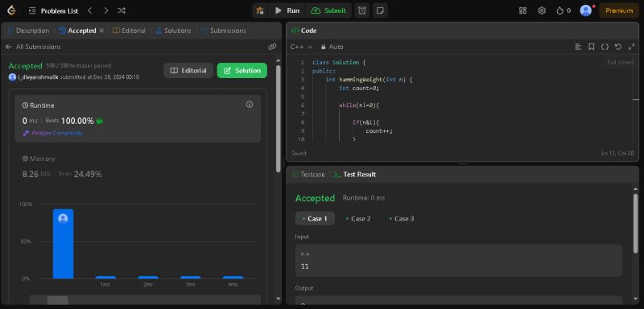This screenshot has height=309, width=644.
Task: Go to the previous problem arrow
Action: [90, 10]
